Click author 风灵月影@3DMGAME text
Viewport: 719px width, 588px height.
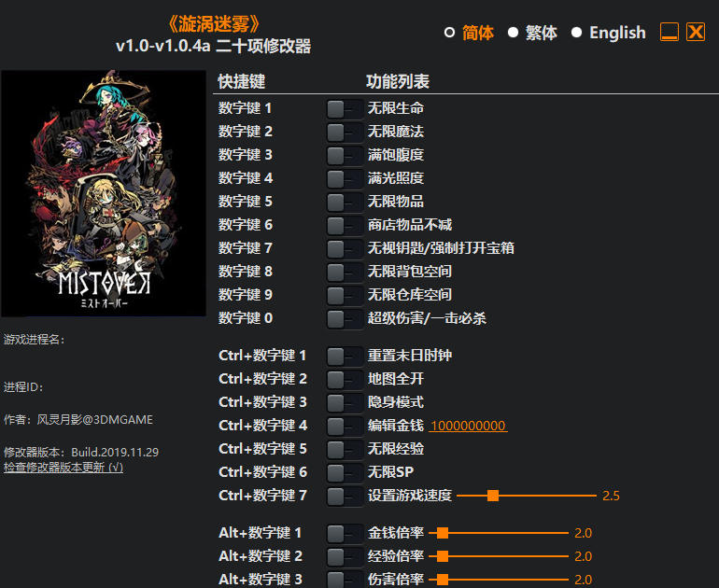click(95, 420)
